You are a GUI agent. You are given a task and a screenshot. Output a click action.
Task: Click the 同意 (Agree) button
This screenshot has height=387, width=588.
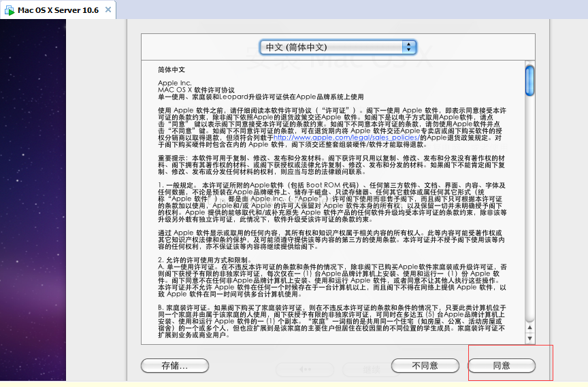click(502, 366)
